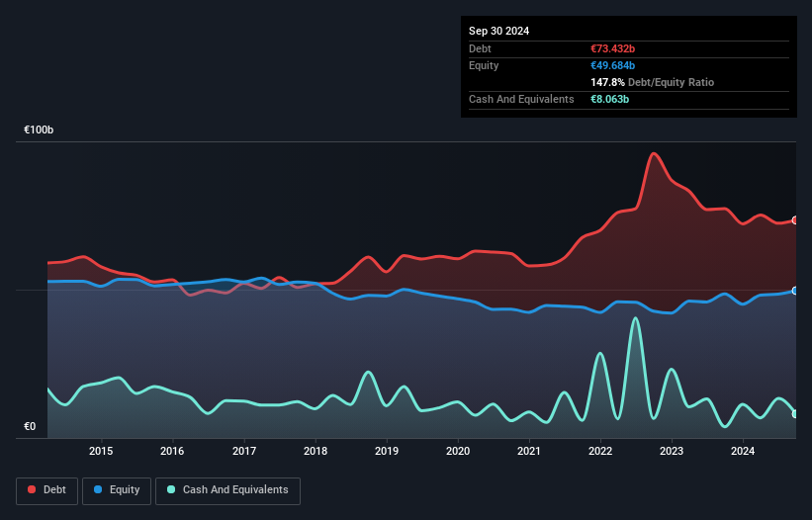Toggle the Debt series legend button

(x=47, y=490)
